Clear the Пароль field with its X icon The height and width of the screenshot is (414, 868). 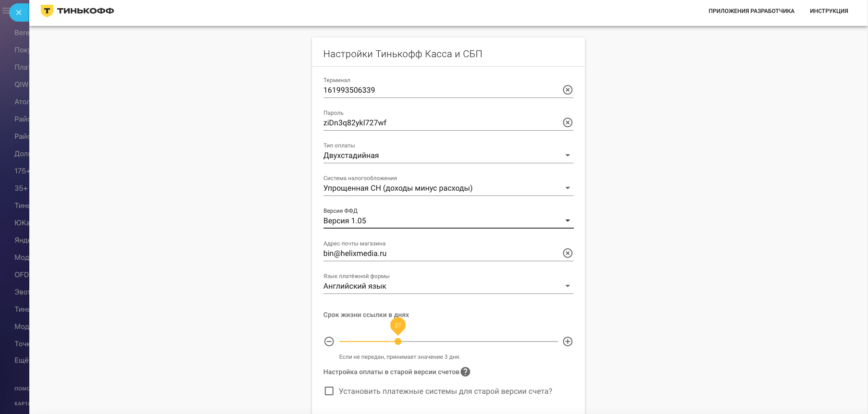point(568,122)
